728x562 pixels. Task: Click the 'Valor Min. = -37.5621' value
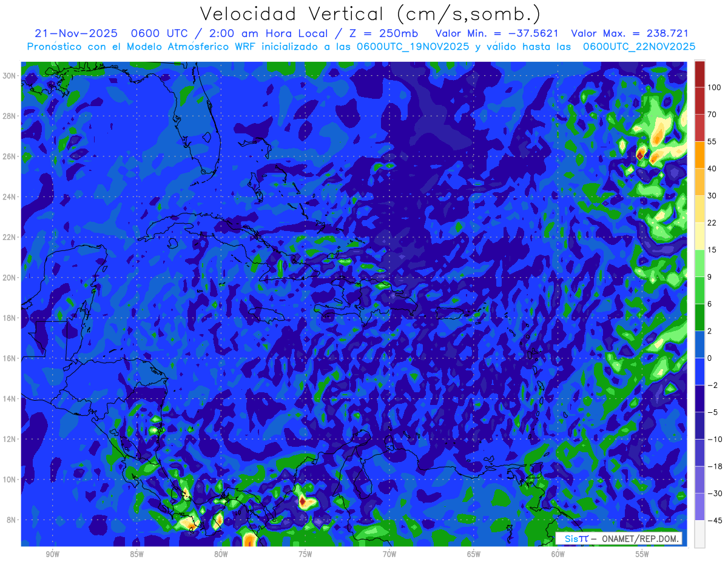497,33
